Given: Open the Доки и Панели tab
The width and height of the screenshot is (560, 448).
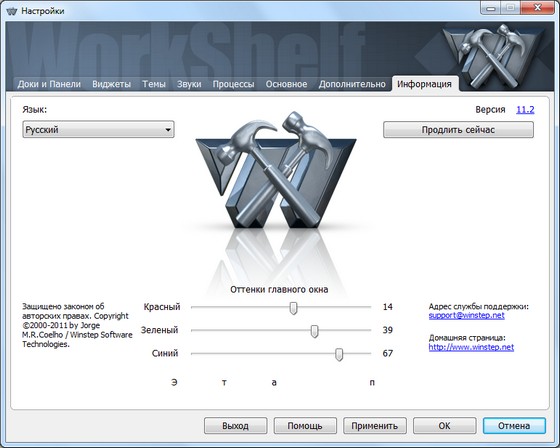Looking at the screenshot, I should point(49,84).
